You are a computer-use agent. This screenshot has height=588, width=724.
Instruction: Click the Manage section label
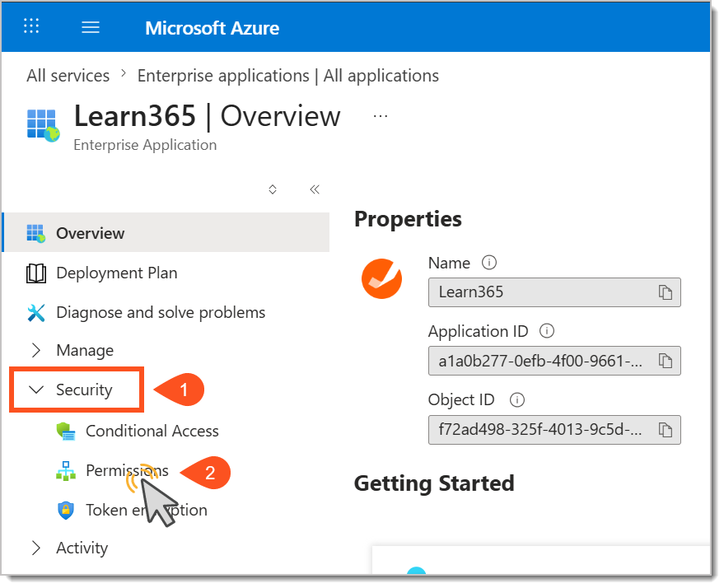[x=85, y=350]
